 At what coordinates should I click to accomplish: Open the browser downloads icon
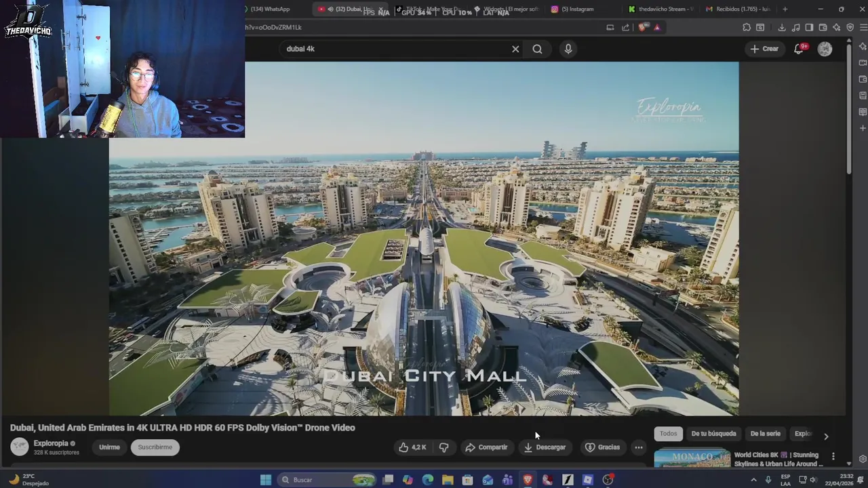(782, 27)
